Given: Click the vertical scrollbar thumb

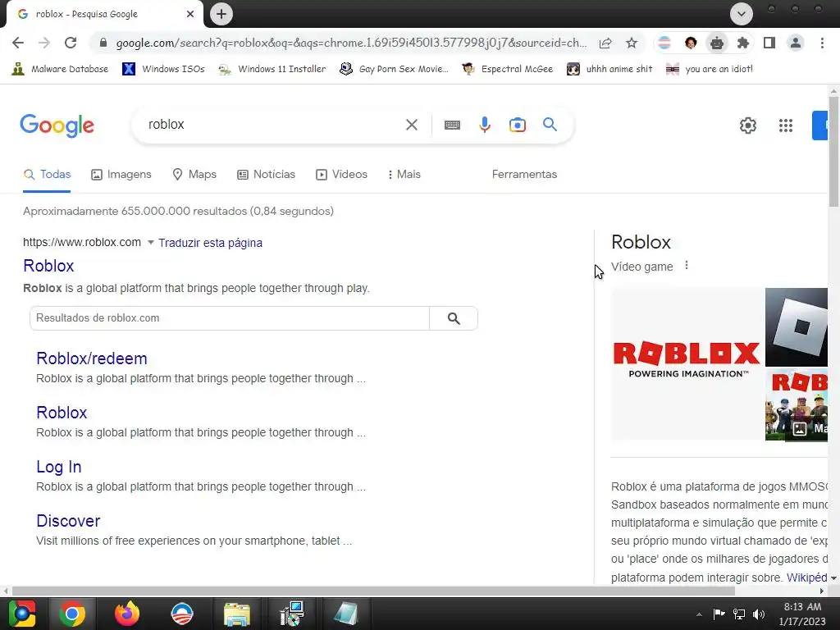Looking at the screenshot, I should point(833,151).
